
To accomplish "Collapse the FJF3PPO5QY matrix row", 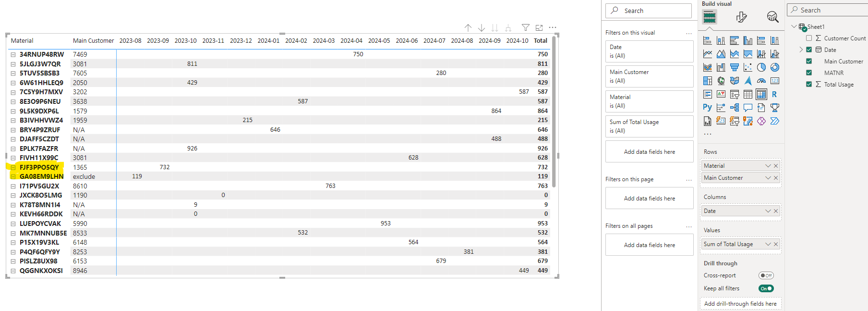I will pos(13,167).
